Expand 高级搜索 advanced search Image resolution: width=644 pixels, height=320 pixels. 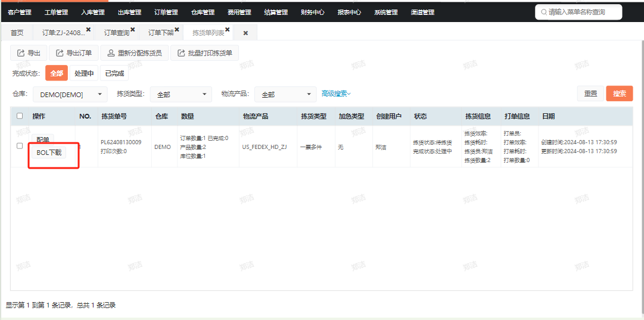click(x=336, y=94)
